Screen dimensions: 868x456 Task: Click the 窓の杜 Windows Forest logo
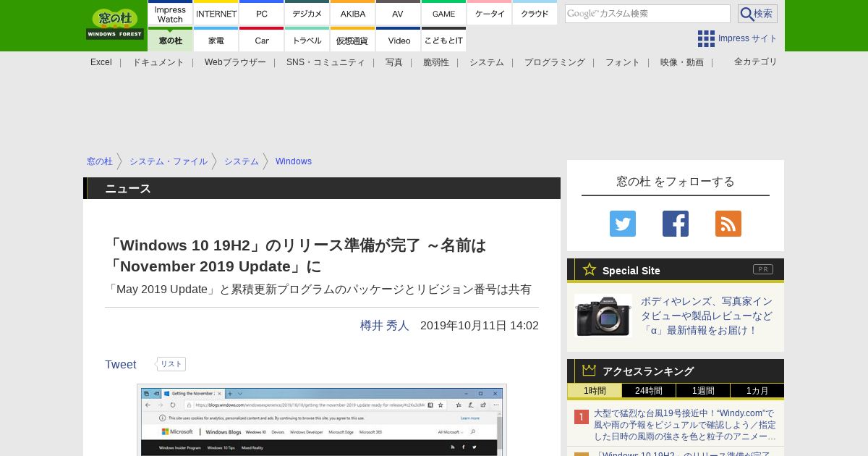click(115, 24)
